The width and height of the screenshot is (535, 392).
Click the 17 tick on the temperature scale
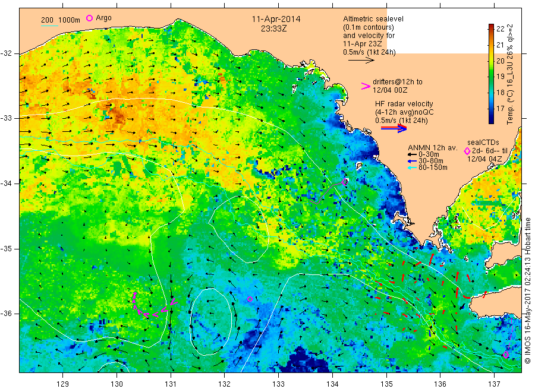coord(500,109)
